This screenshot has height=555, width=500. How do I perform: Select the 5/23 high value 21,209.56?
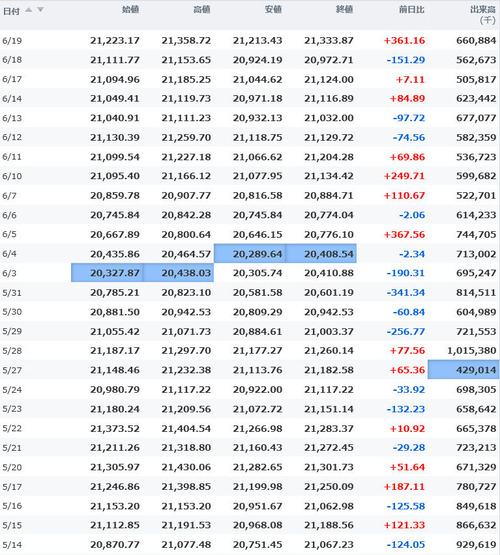point(186,409)
